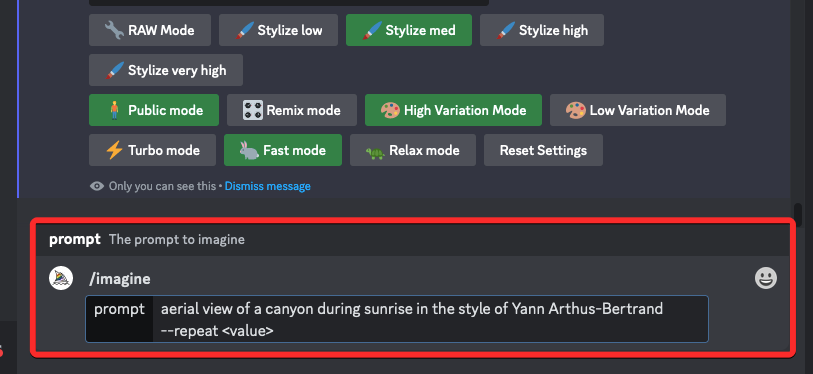The width and height of the screenshot is (813, 374).
Task: Click into the prompt text field
Action: 430,319
